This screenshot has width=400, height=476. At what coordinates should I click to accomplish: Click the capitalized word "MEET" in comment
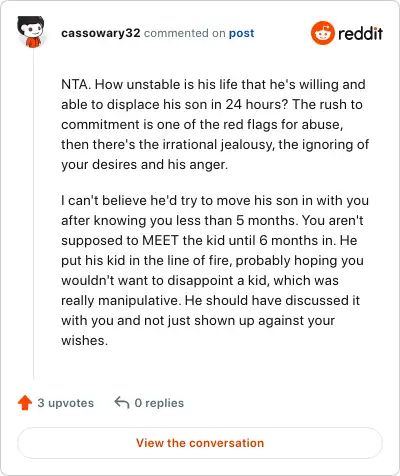(160, 240)
